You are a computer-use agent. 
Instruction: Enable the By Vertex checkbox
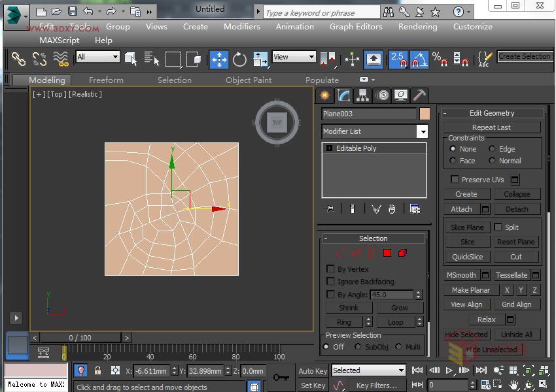pos(330,269)
